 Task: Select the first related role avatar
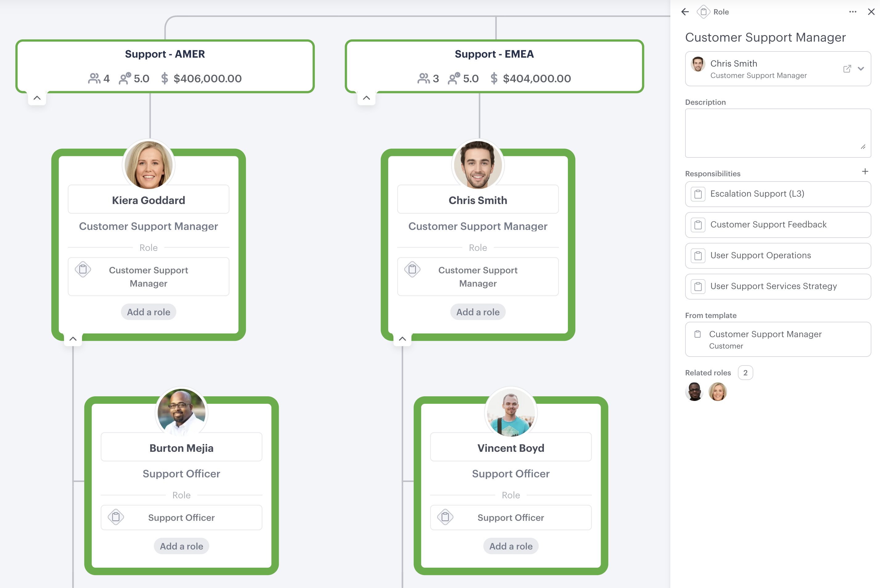(694, 391)
